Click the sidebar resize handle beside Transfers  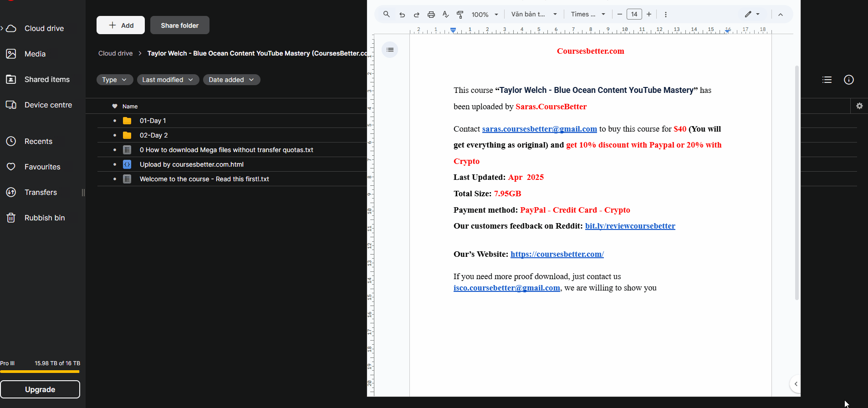click(83, 193)
